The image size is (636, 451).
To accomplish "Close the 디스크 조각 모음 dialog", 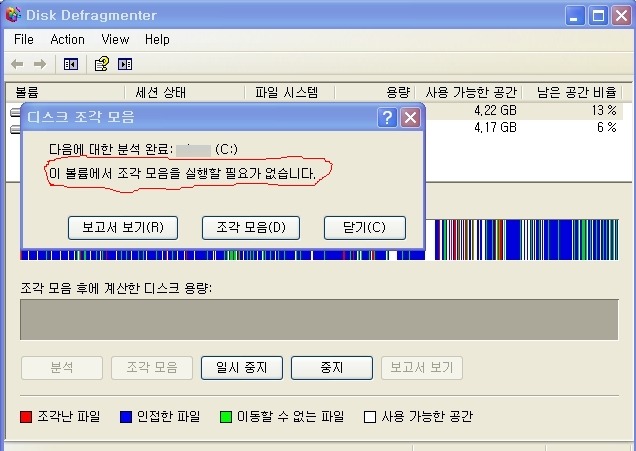I will [x=410, y=118].
